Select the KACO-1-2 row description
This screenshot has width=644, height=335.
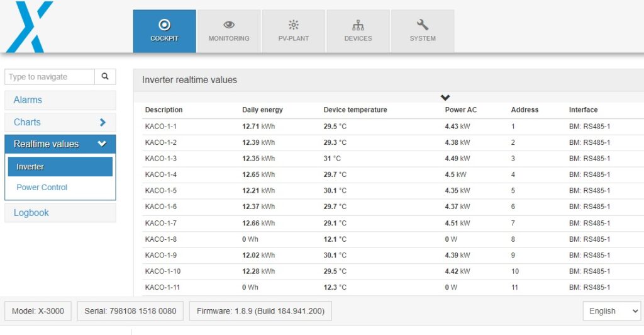coord(160,142)
